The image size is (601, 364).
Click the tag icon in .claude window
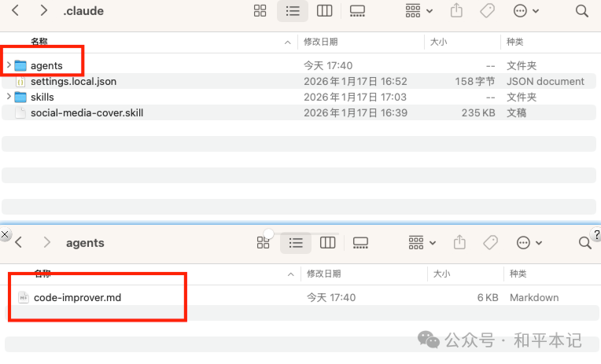tap(487, 11)
